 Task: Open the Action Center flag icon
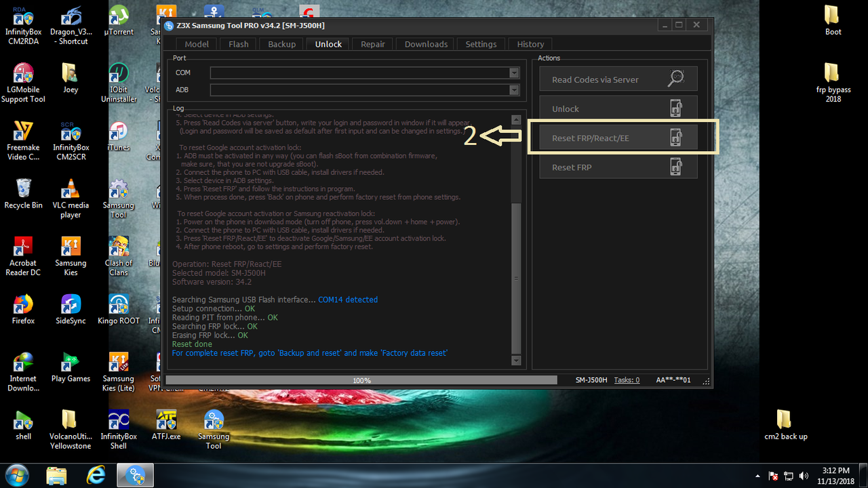(x=773, y=476)
